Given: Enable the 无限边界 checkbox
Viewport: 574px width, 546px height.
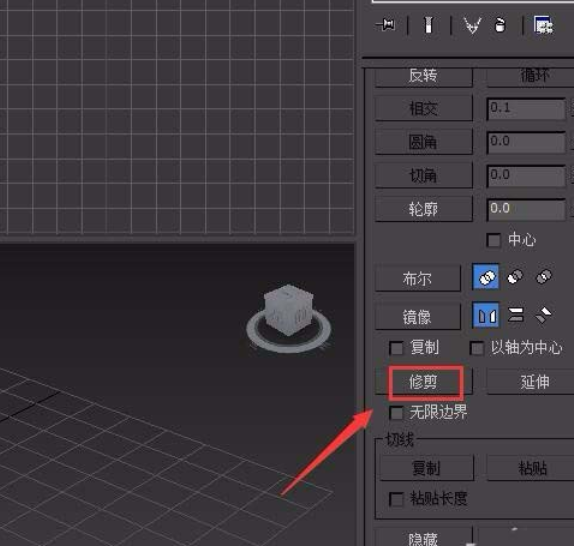Looking at the screenshot, I should pyautogui.click(x=396, y=413).
